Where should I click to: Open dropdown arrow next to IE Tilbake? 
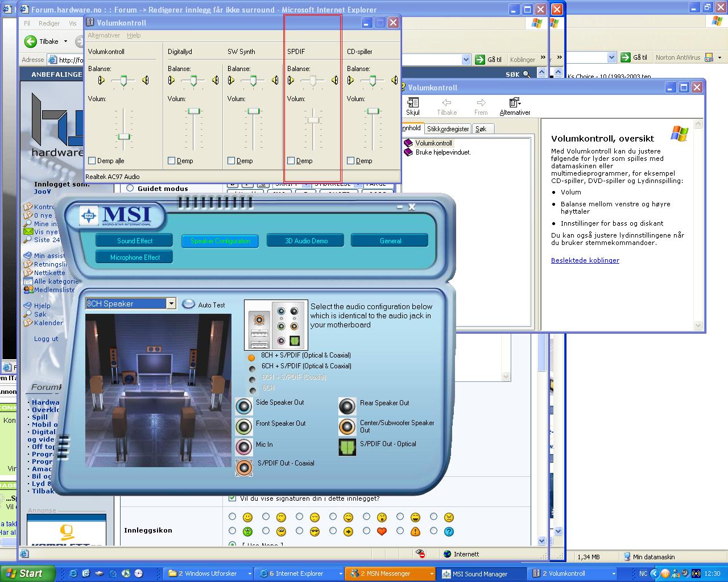[x=65, y=41]
